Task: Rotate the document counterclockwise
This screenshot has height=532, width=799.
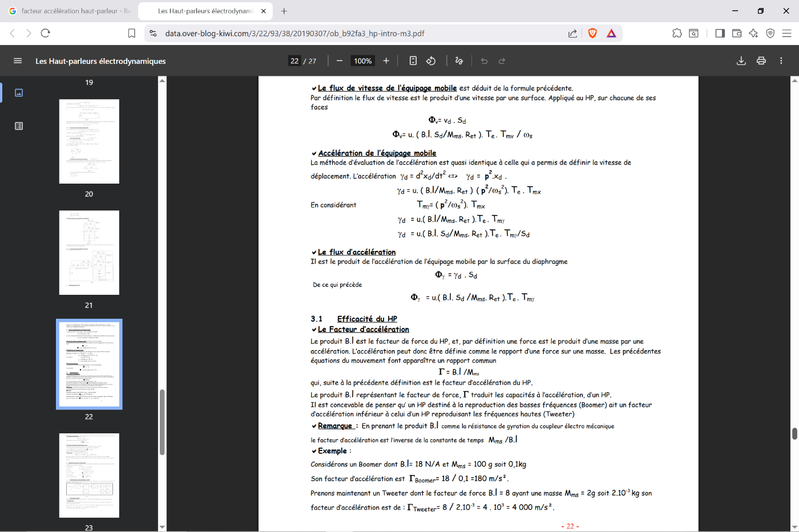Action: pos(431,61)
